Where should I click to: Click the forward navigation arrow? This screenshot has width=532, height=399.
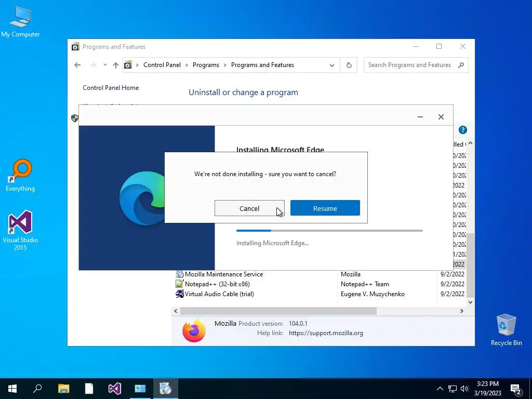[x=92, y=65]
